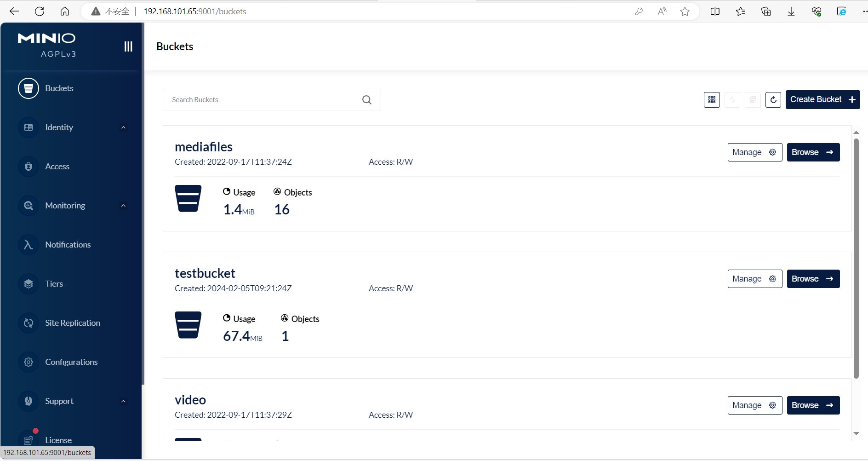Open the Notifications lambda icon
Viewport: 868px width, 461px height.
tap(29, 245)
